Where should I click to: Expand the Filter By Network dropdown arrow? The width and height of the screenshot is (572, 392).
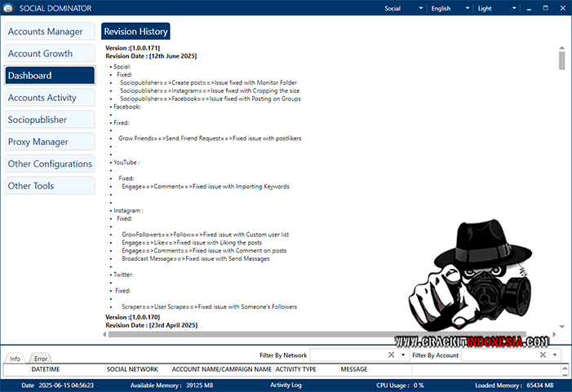(403, 355)
